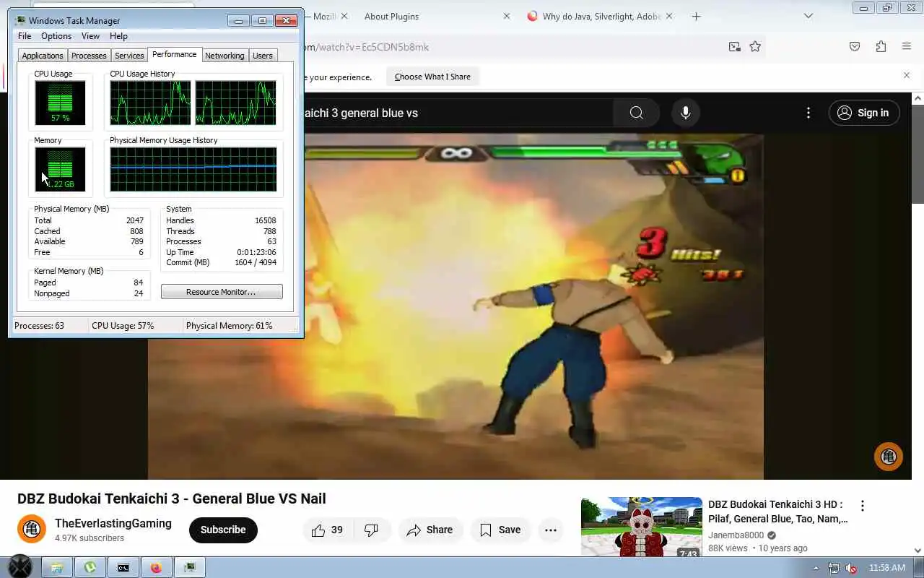This screenshot has width=924, height=578.
Task: Open the Help menu in Task Manager
Action: pos(118,36)
